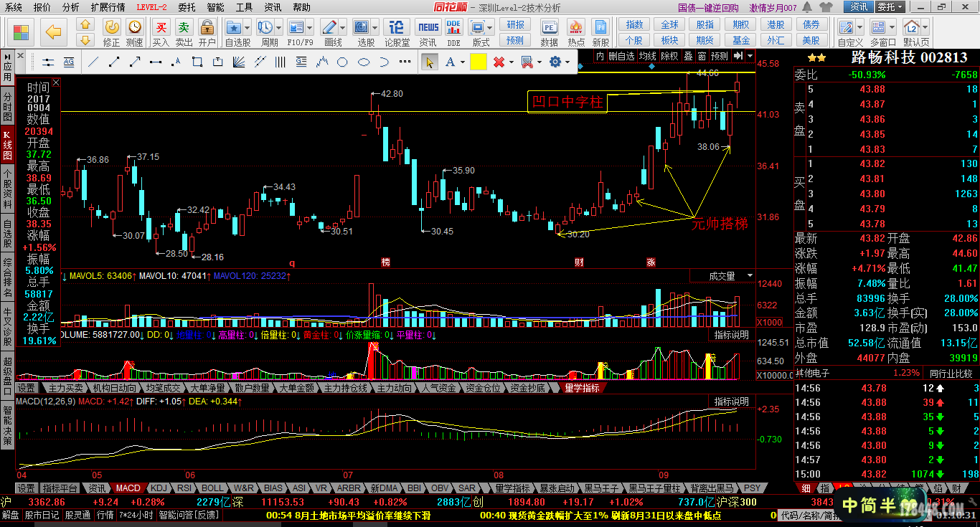Image resolution: width=980 pixels, height=527 pixels.
Task: Open the 修正 correction tool
Action: tap(112, 32)
